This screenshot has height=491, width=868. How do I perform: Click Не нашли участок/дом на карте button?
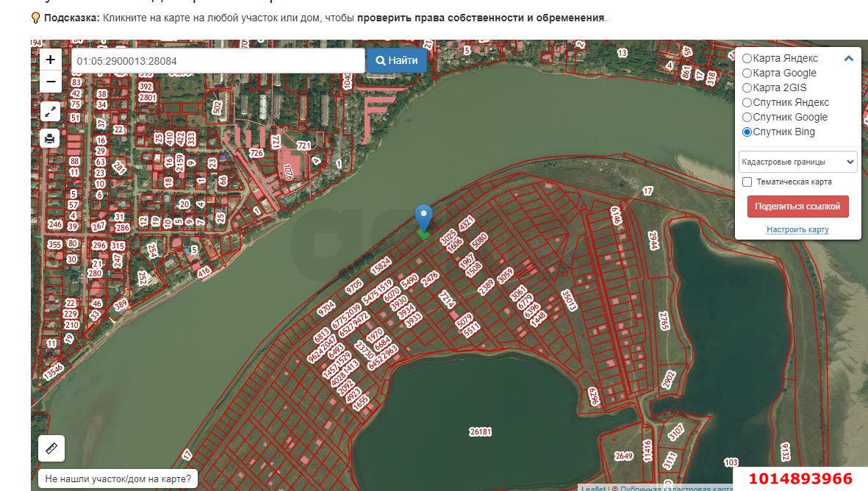pyautogui.click(x=118, y=479)
